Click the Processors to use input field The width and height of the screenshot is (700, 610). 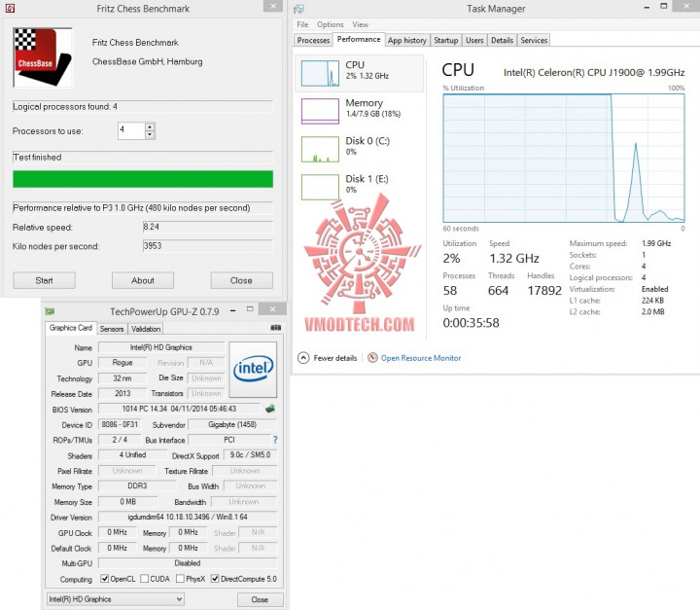(131, 130)
